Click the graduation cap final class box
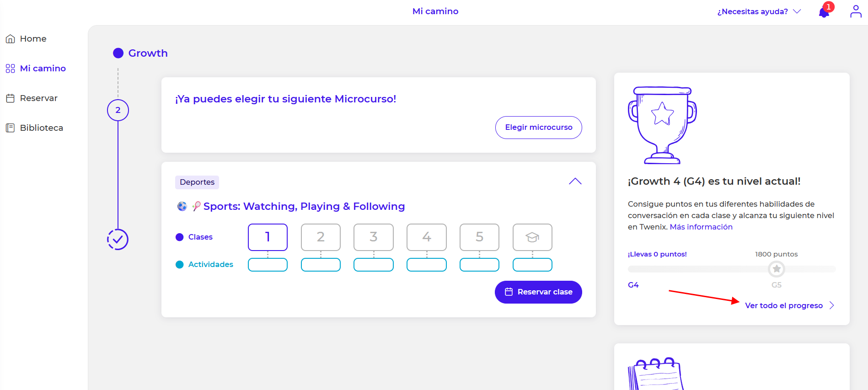The image size is (868, 390). pos(532,237)
